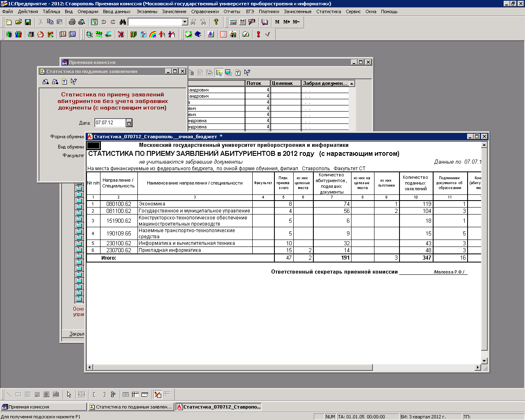525x420 pixels.
Task: Click the Экономика row in the report table
Action: click(283, 204)
